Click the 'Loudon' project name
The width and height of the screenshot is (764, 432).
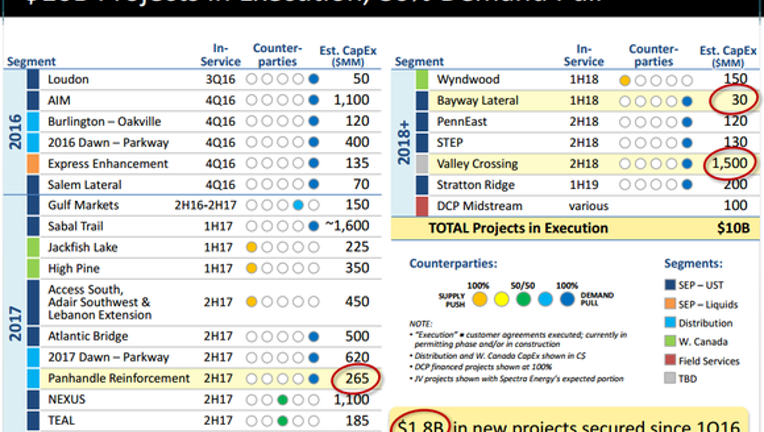tap(68, 79)
